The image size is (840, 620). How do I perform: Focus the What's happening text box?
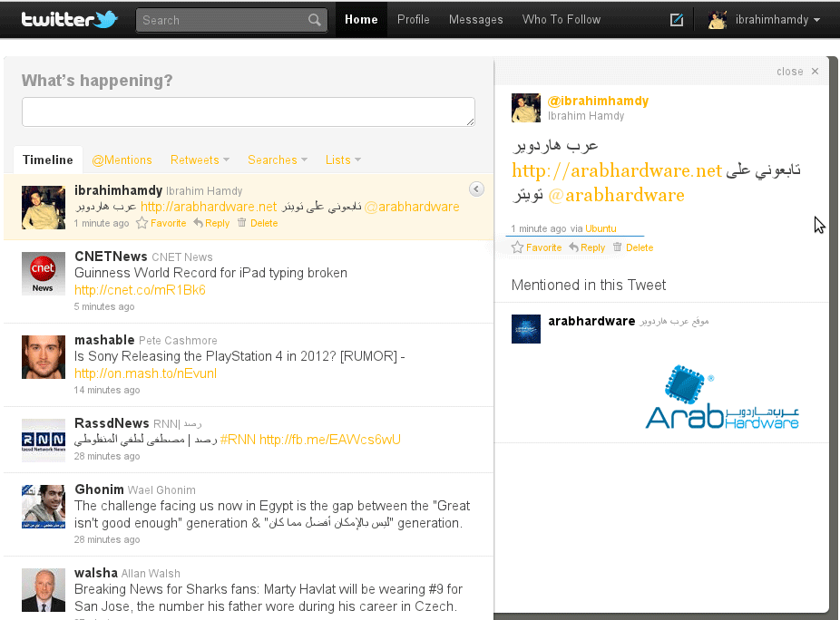click(x=248, y=111)
